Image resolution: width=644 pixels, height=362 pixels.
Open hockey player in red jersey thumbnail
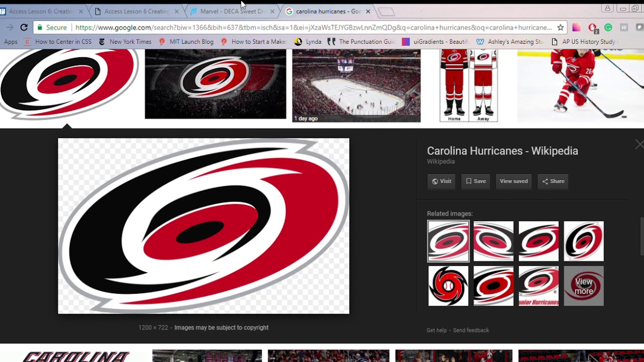(x=581, y=85)
